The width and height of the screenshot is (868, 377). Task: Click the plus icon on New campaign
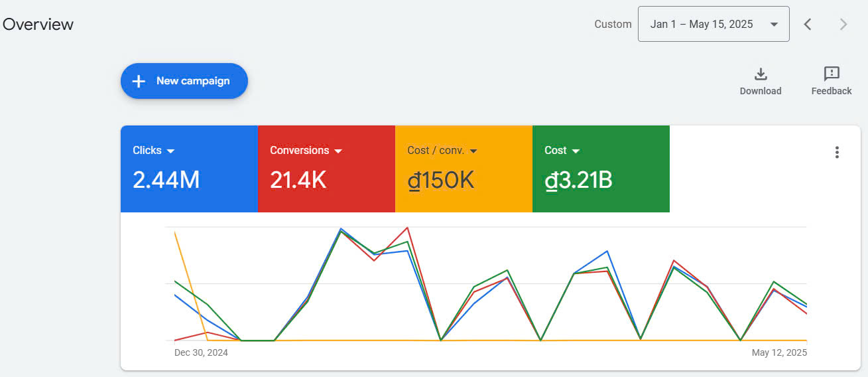pyautogui.click(x=139, y=81)
